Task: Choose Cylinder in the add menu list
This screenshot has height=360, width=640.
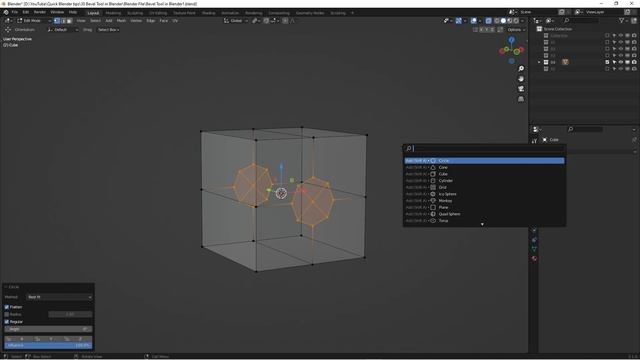Action: (484, 181)
